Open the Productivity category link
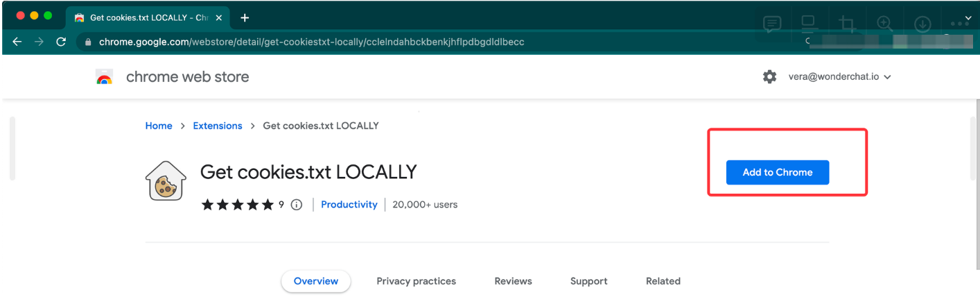Screen dimensions: 980x304 pos(349,205)
